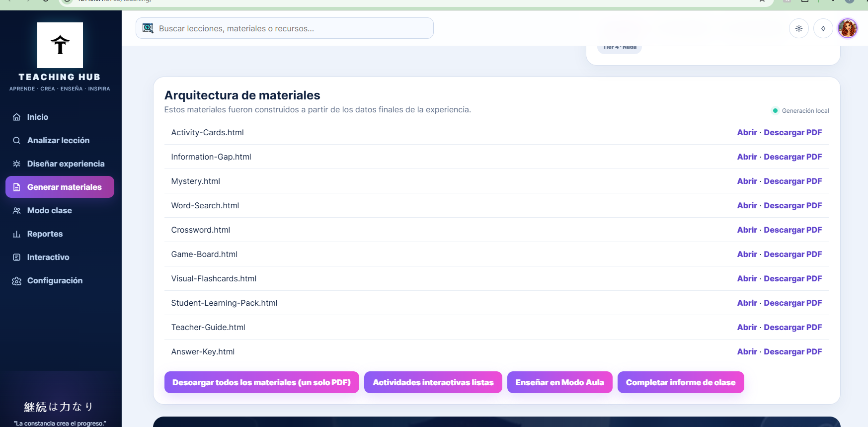Download PDF of Answer-Key.html
This screenshot has height=427, width=868.
click(x=793, y=351)
